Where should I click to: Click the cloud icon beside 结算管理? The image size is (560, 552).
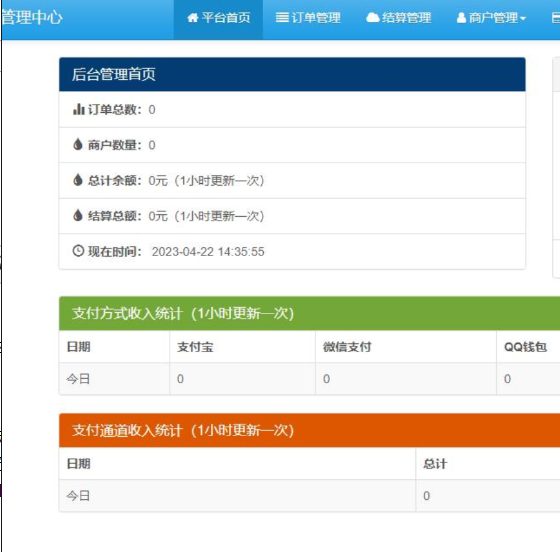(372, 17)
